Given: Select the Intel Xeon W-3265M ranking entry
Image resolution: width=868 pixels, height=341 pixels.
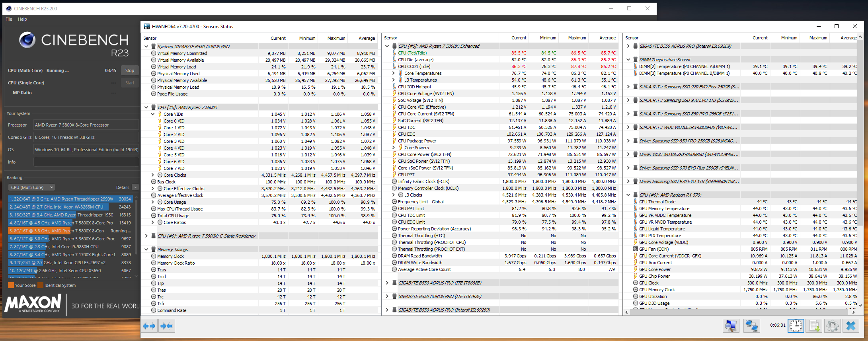Looking at the screenshot, I should 70,207.
